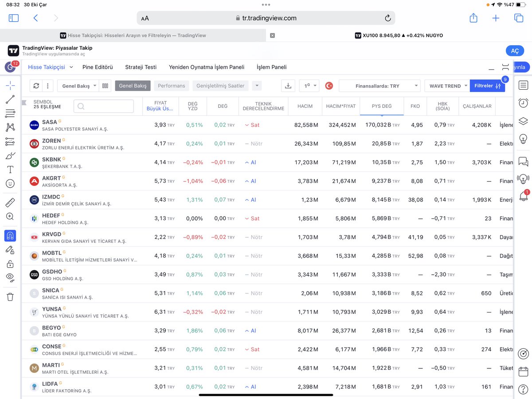The height and width of the screenshot is (399, 532).
Task: Click the Filtreler button
Action: tap(487, 86)
